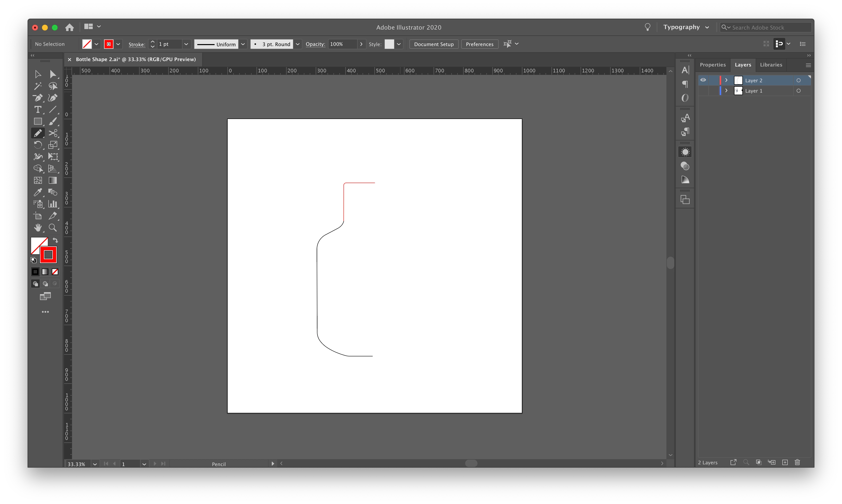The image size is (842, 504).
Task: Select the Eyedropper tool
Action: (38, 192)
